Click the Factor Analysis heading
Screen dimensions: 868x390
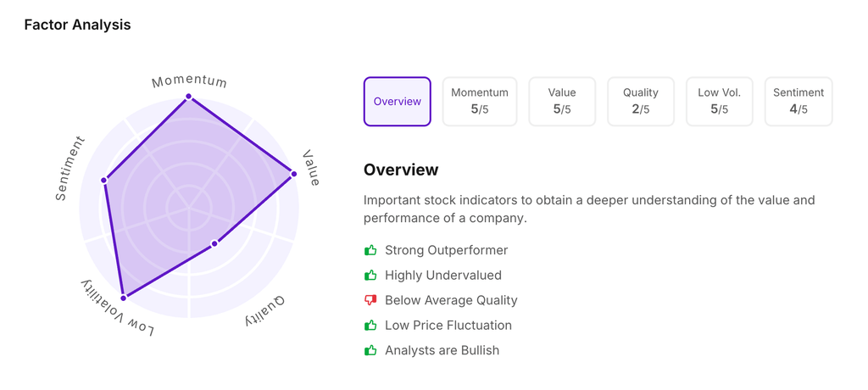click(x=77, y=25)
